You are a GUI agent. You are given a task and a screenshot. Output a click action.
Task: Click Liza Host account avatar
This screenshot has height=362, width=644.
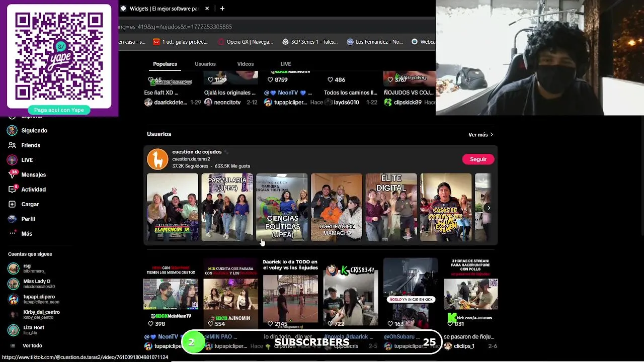click(14, 330)
